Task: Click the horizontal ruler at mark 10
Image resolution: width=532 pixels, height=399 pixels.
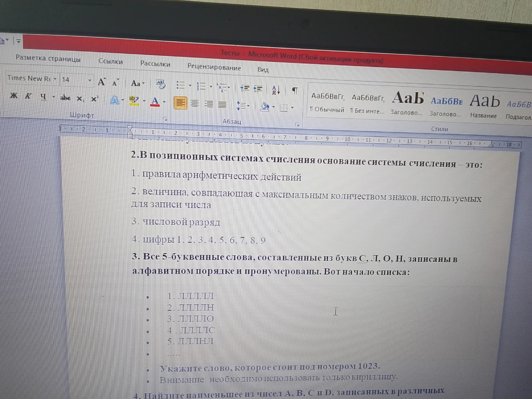Action: 347,139
